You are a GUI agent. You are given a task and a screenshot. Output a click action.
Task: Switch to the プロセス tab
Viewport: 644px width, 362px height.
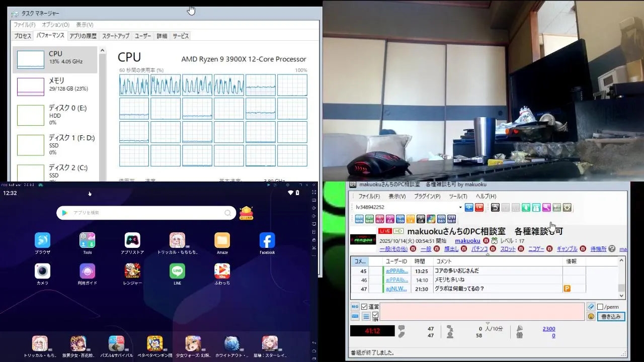click(x=23, y=36)
